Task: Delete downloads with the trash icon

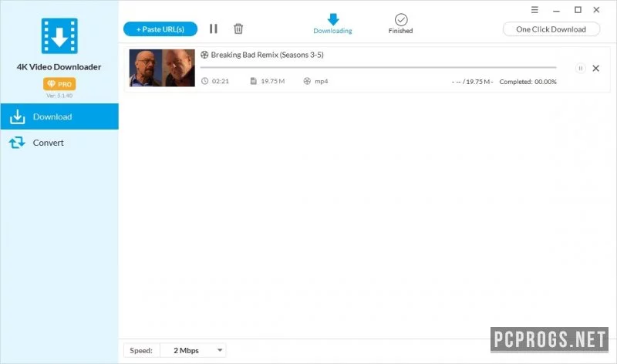Action: (238, 29)
